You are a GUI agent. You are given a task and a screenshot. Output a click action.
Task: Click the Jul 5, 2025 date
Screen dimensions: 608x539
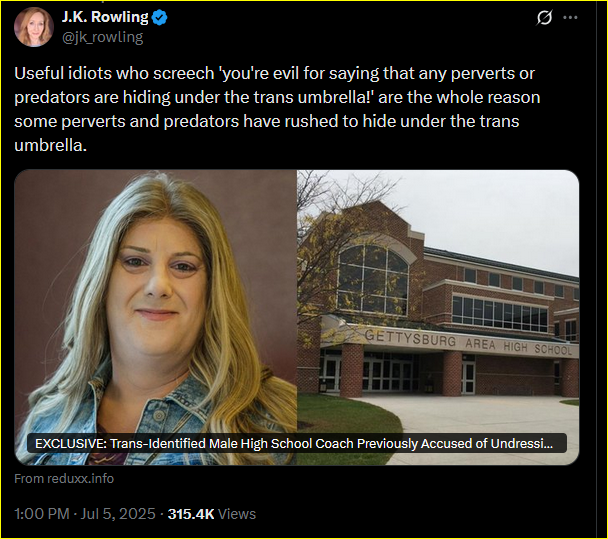click(x=118, y=514)
